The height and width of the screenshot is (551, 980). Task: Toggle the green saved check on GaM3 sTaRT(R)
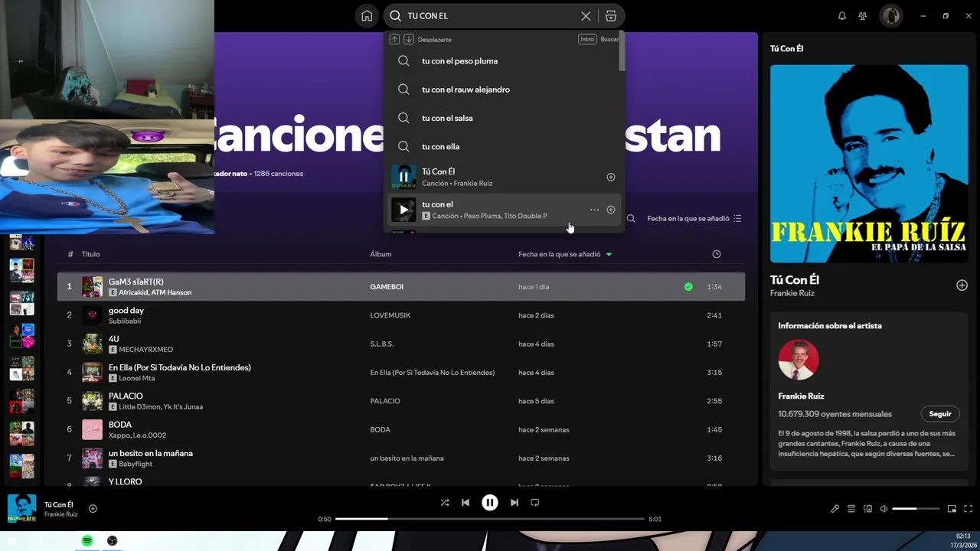pyautogui.click(x=688, y=286)
